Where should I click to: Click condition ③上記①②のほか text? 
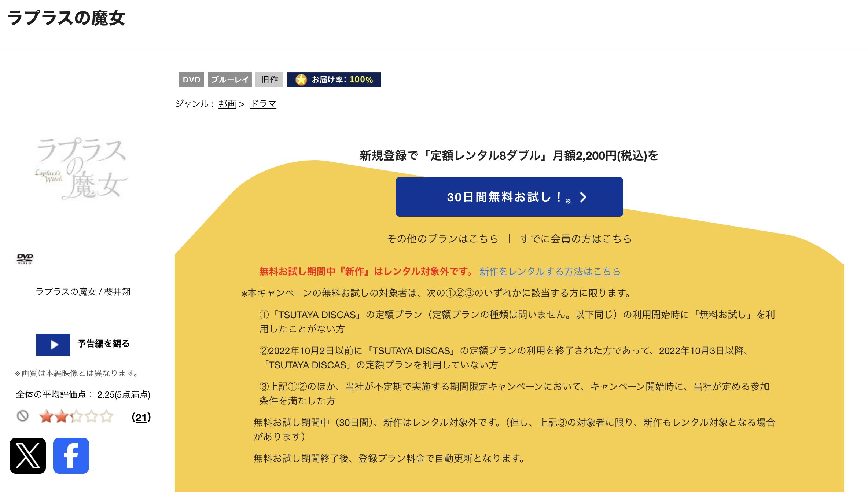pyautogui.click(x=514, y=393)
